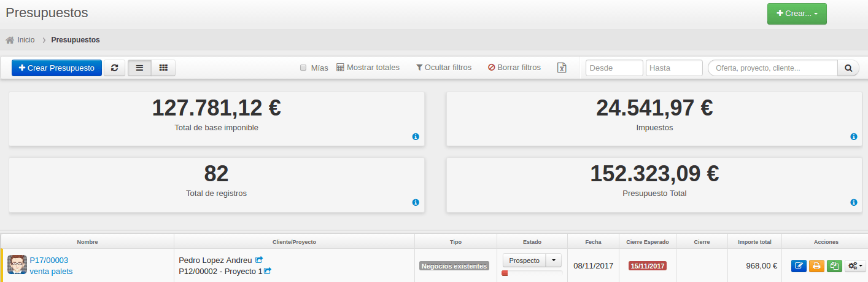
Task: Click the Crear Presupuesto button
Action: coord(56,68)
